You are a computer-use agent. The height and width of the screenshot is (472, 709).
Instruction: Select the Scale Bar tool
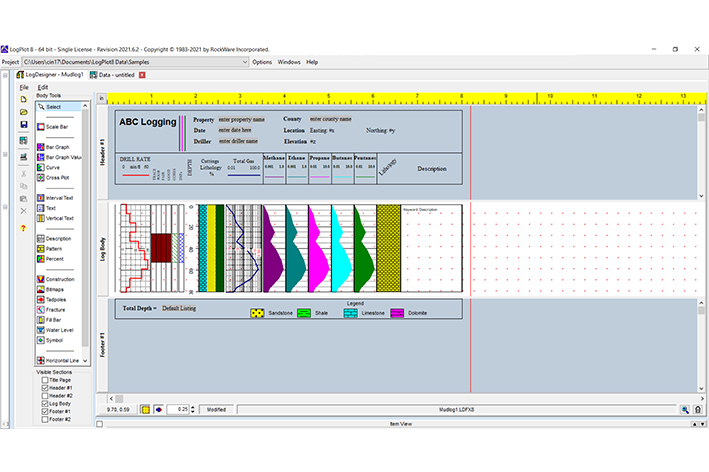[57, 126]
